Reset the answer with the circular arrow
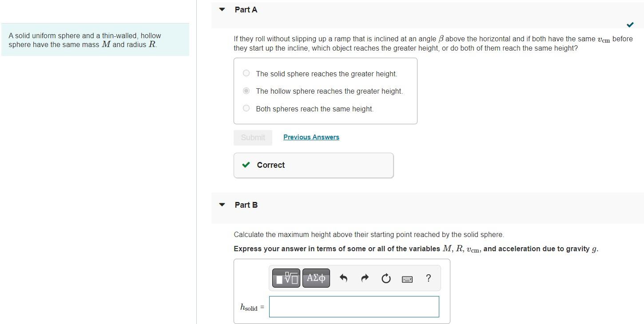This screenshot has height=324, width=644. coord(386,279)
